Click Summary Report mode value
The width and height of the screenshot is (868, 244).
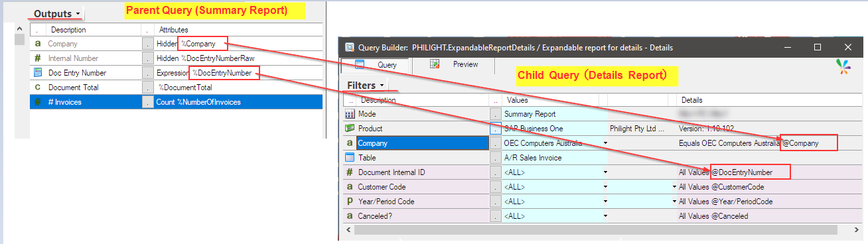click(x=530, y=114)
